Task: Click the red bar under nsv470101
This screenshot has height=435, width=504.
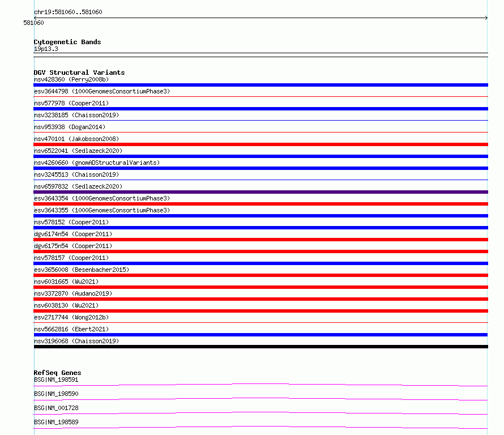Action: coord(260,144)
